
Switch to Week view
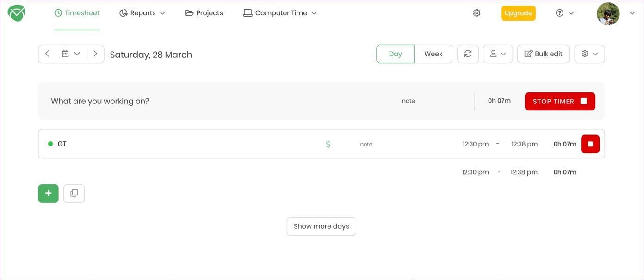point(433,54)
